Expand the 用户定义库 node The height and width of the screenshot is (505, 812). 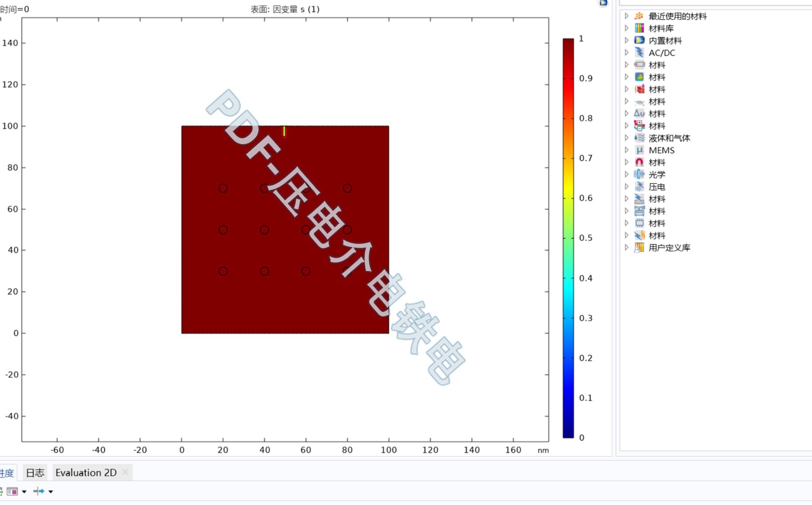click(627, 248)
